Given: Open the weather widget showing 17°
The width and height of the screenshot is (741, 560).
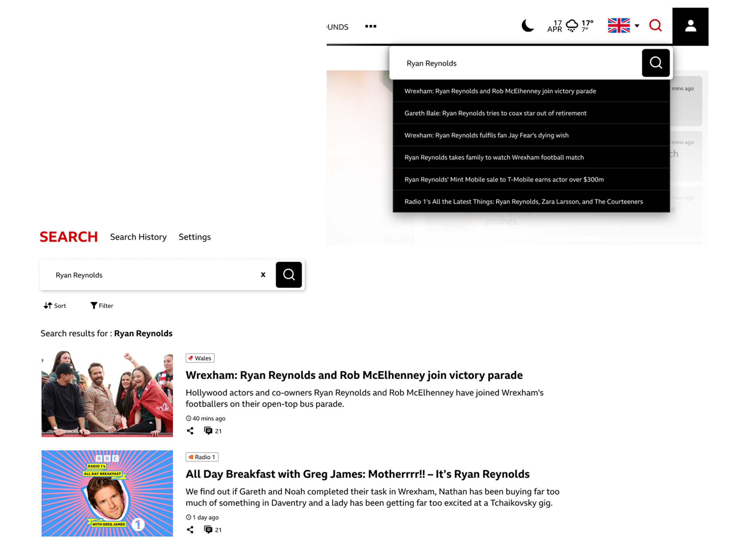Looking at the screenshot, I should click(580, 26).
